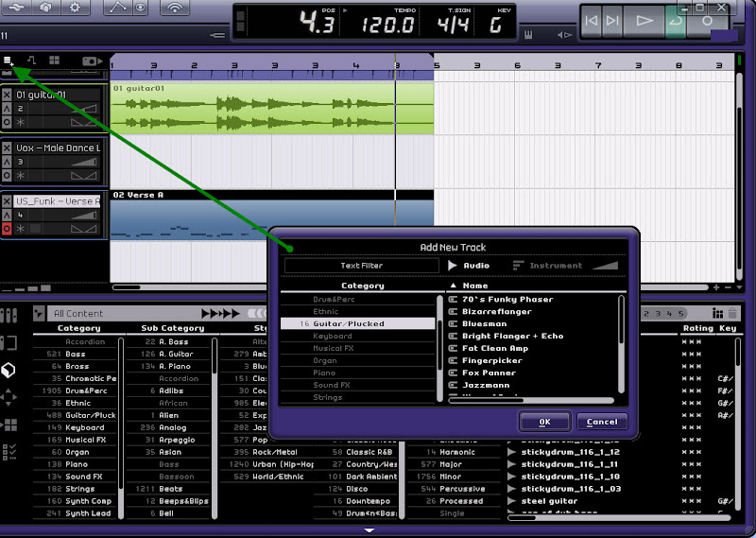The height and width of the screenshot is (538, 756).
Task: Adjust the volume wedge on the US_Funk track
Action: tap(84, 215)
